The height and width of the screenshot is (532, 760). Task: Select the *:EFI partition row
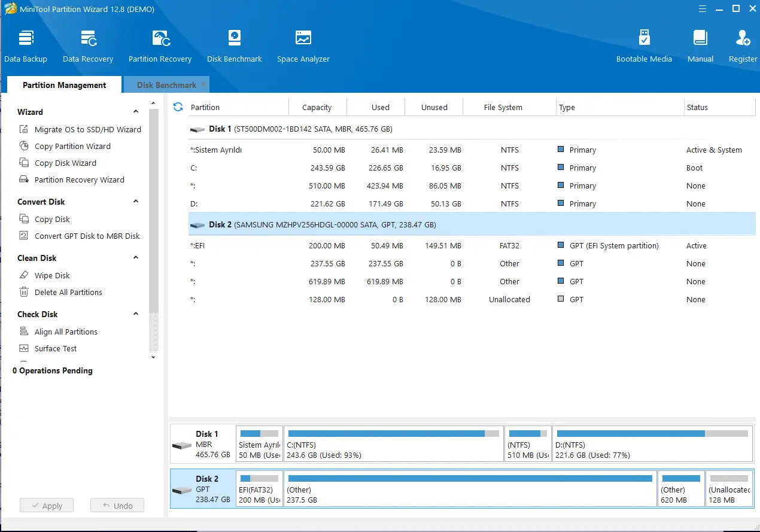pos(472,245)
